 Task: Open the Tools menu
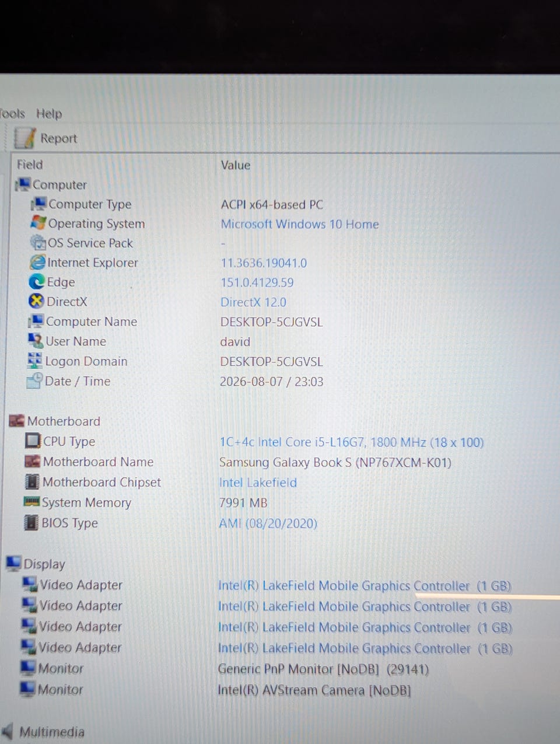[x=12, y=113]
